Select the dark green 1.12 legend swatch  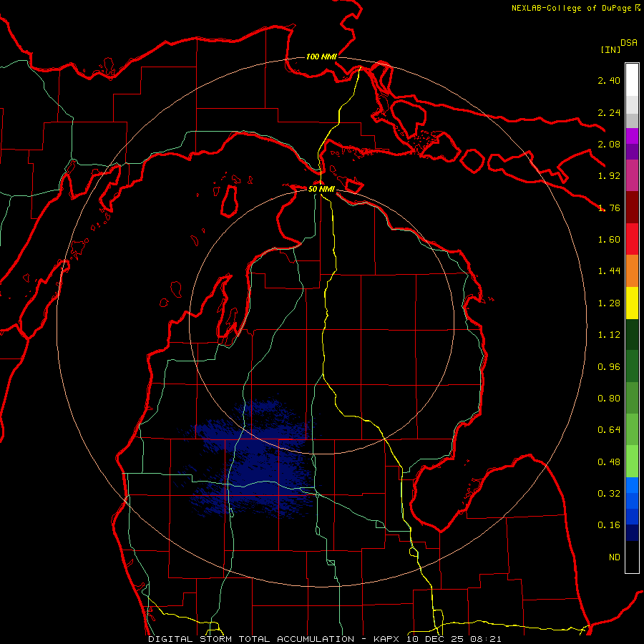[x=632, y=334]
